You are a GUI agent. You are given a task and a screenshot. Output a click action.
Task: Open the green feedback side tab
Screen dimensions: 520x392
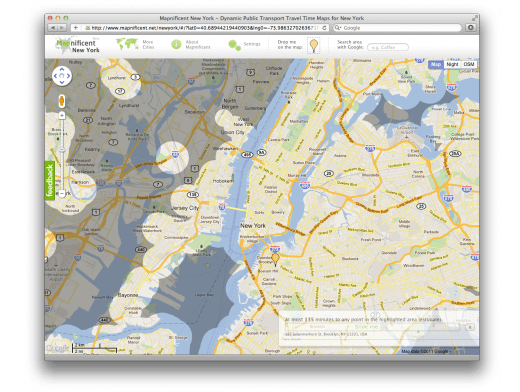pos(50,180)
